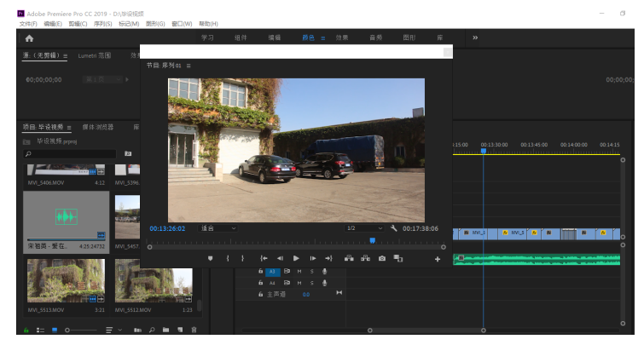Image resolution: width=644 pixels, height=345 pixels.
Task: Open the 源: (无剪辑) panel menu
Action: [66, 55]
